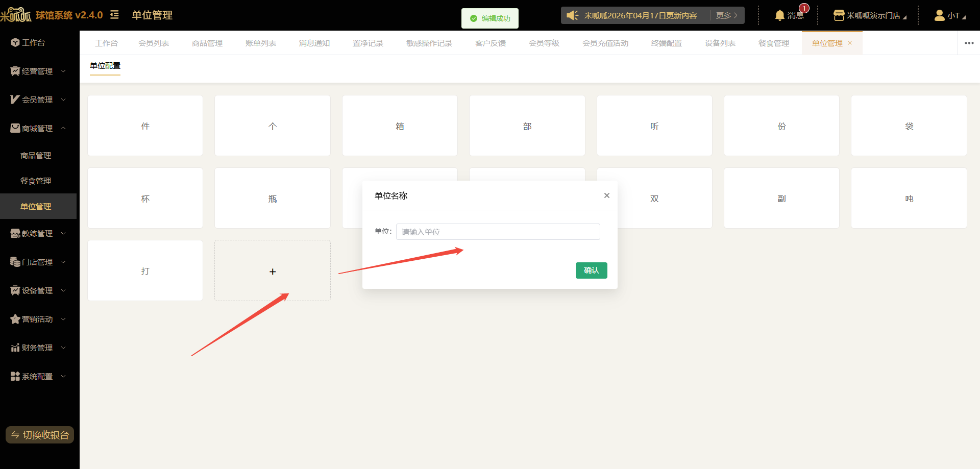Click the 会员管理 V icon

(15, 100)
